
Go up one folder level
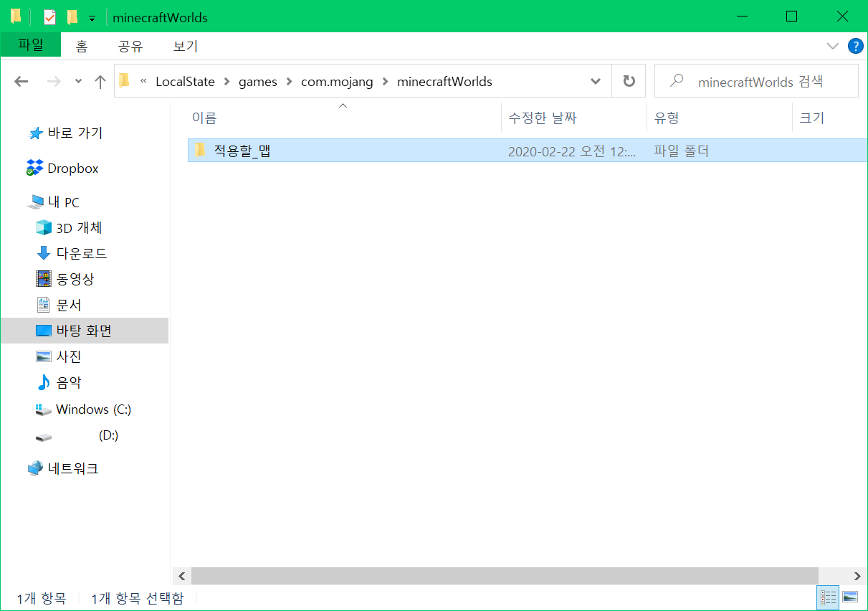coord(100,82)
